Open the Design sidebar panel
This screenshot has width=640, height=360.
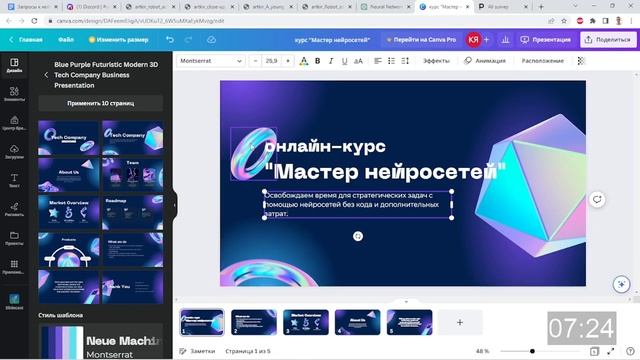click(14, 65)
